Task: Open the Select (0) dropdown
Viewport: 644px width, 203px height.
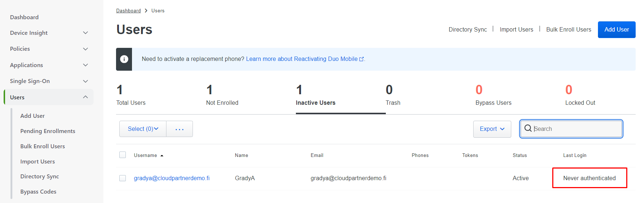Action: tap(143, 129)
